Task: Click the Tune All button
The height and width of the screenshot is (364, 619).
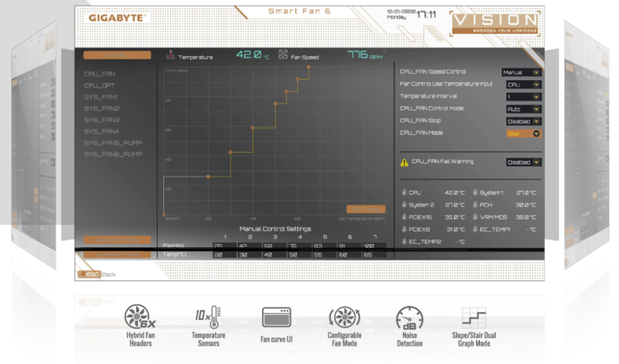Action: [x=117, y=55]
